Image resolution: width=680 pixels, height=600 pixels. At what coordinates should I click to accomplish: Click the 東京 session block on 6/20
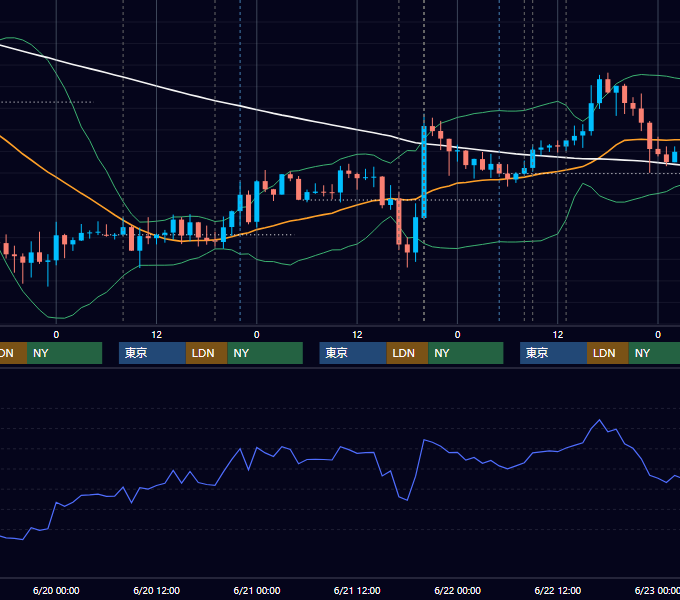[x=152, y=353]
